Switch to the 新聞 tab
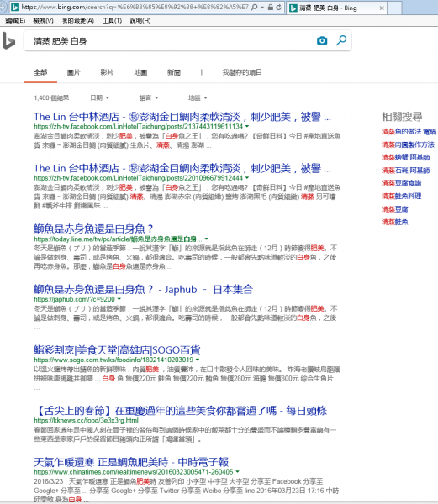This screenshot has width=438, height=504. (x=174, y=72)
